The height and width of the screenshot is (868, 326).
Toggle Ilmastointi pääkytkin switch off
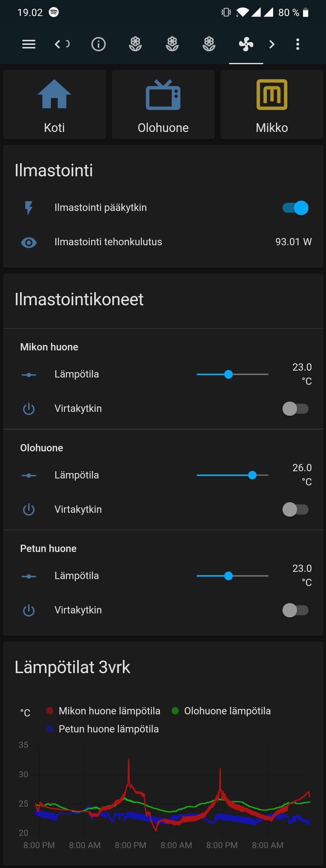coord(295,208)
